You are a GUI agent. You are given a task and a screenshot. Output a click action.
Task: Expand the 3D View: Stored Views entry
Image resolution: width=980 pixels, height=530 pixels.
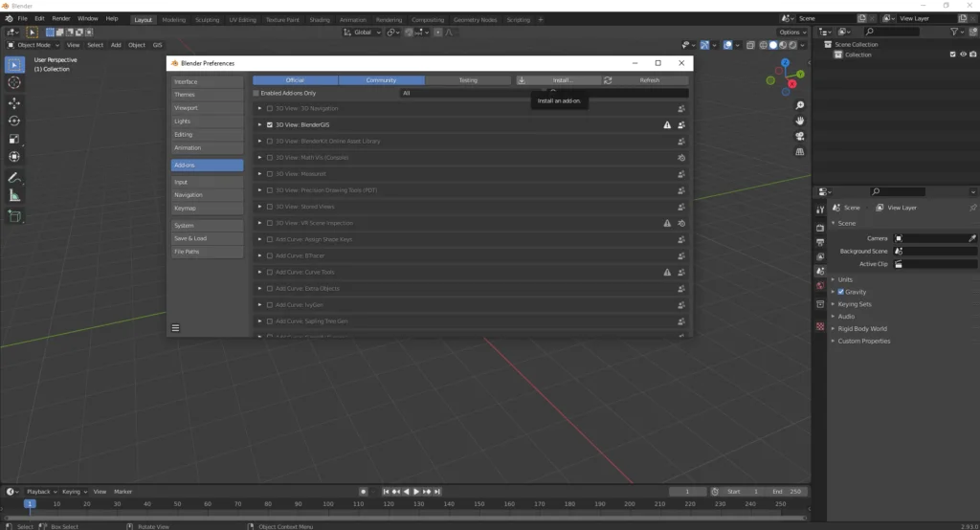[x=260, y=207]
